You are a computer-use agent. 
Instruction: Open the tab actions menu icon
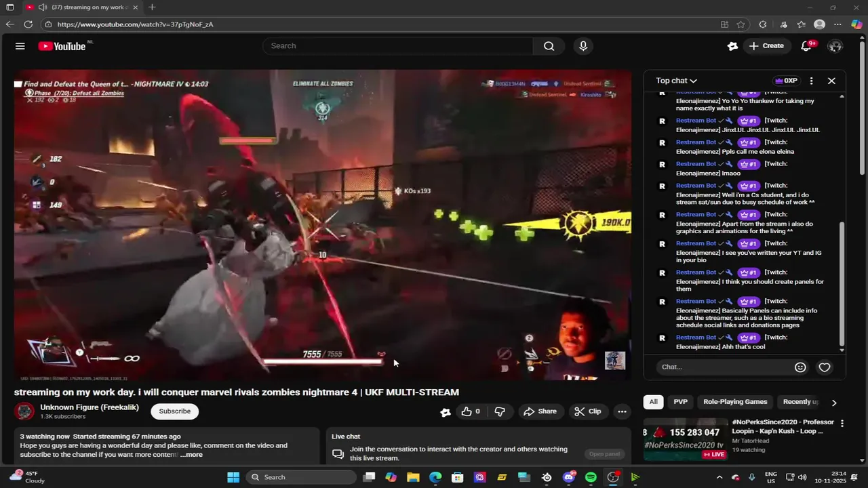[10, 7]
